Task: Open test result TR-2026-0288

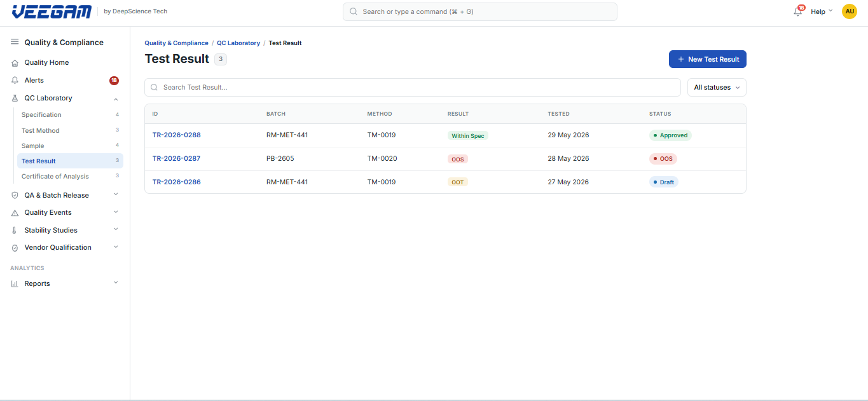Action: (x=177, y=135)
